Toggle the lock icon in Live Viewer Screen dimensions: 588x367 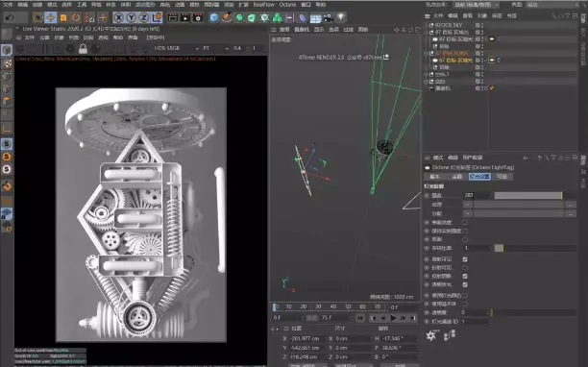coord(83,49)
